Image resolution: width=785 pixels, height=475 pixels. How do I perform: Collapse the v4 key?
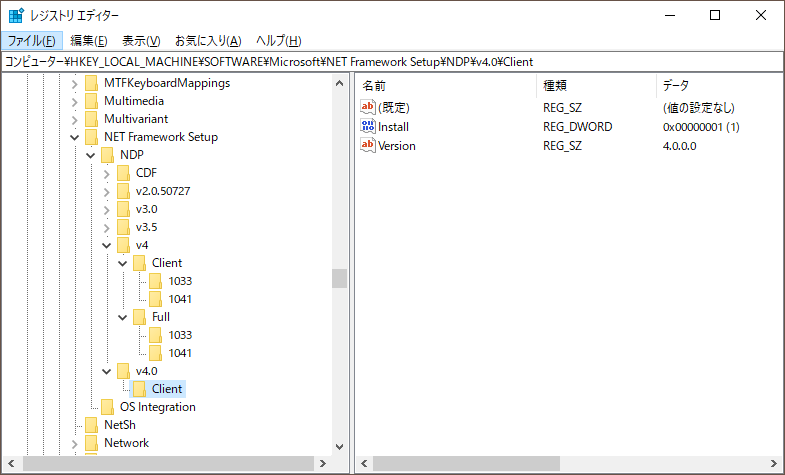(107, 246)
